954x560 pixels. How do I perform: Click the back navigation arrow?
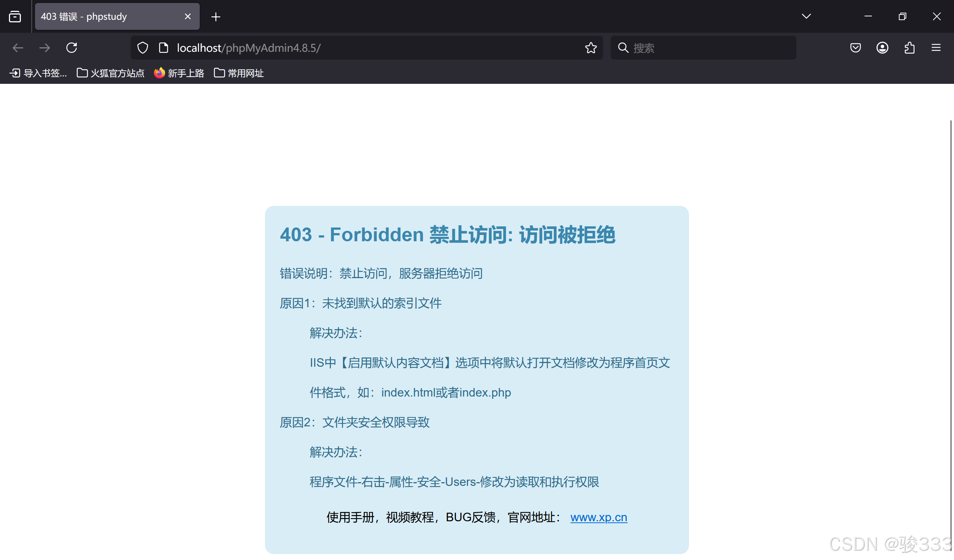coord(18,48)
